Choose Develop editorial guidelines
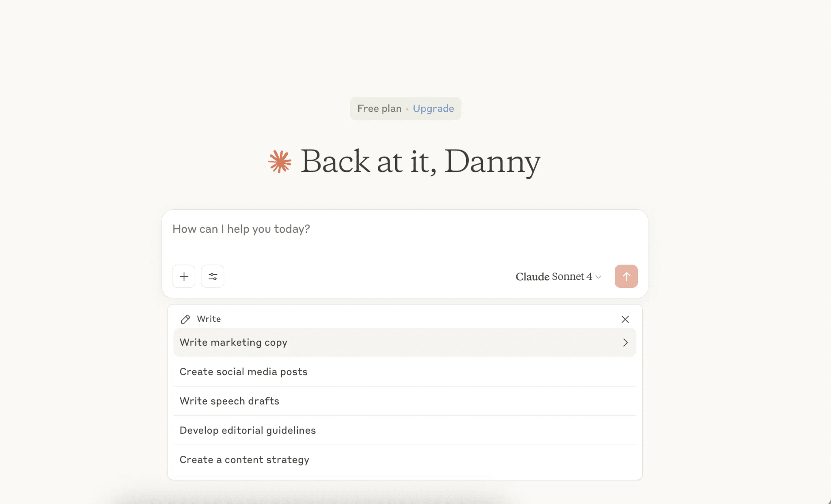 [x=248, y=430]
